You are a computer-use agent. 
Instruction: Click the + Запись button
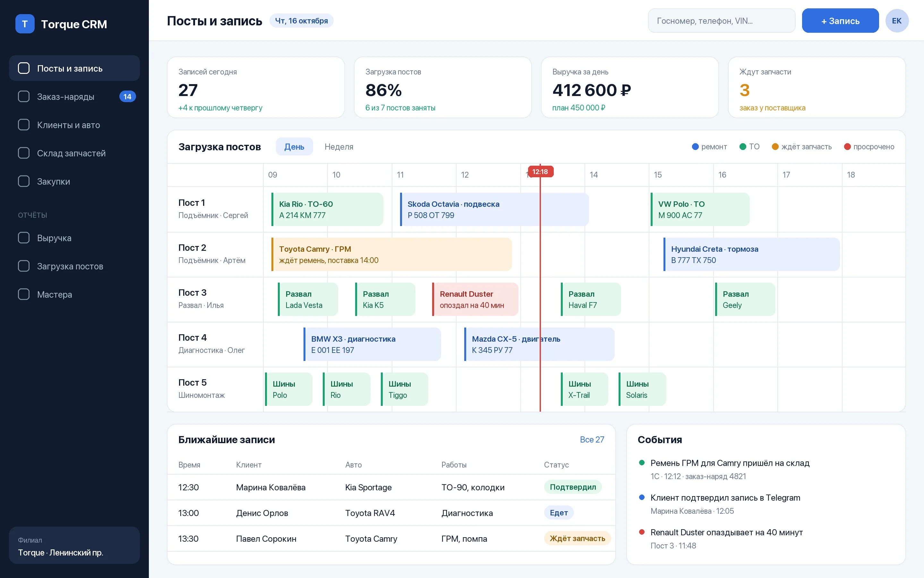(x=840, y=21)
